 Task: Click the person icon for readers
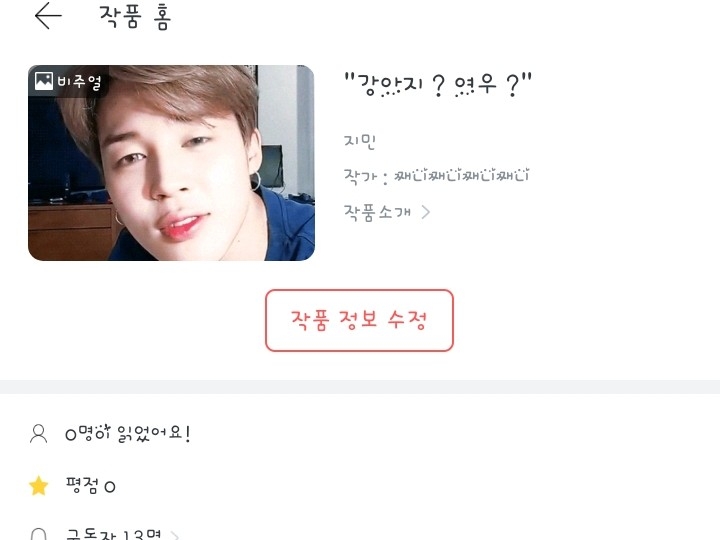pos(39,434)
